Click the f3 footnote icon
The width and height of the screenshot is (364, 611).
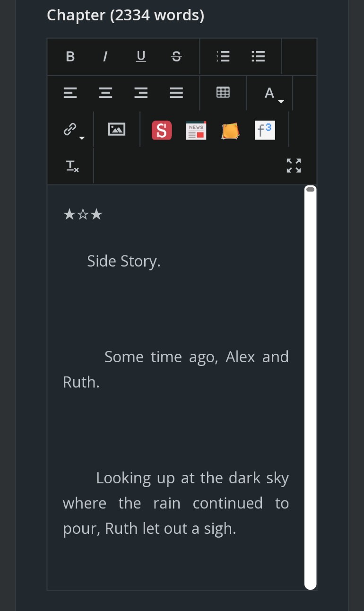(x=265, y=130)
